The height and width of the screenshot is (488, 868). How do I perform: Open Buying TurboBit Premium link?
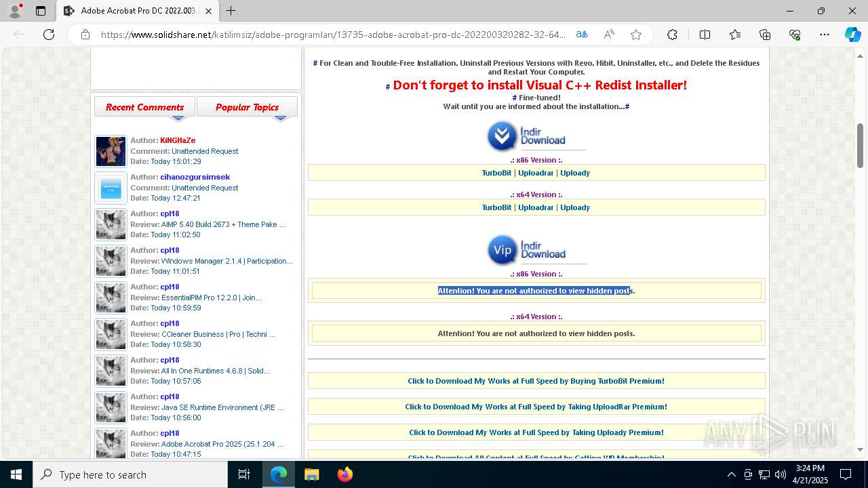(536, 381)
